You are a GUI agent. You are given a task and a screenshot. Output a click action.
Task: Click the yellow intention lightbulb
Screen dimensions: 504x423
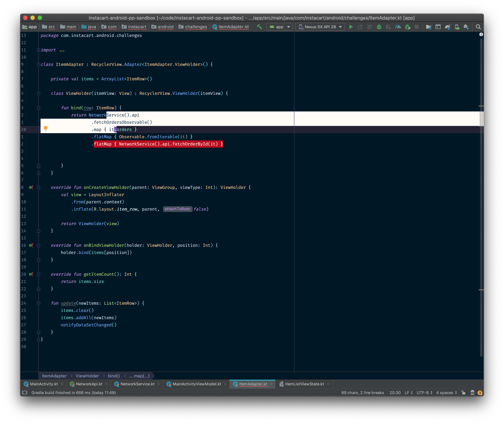[x=46, y=128]
